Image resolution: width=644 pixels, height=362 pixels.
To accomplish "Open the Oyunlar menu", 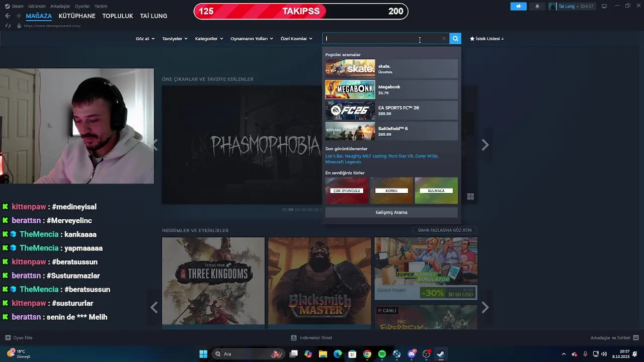I will (83, 6).
